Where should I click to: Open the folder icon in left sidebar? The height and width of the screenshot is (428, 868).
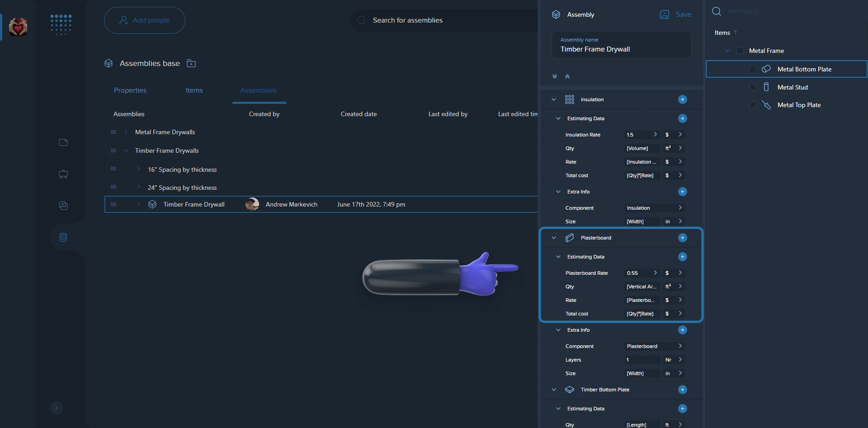pos(63,142)
